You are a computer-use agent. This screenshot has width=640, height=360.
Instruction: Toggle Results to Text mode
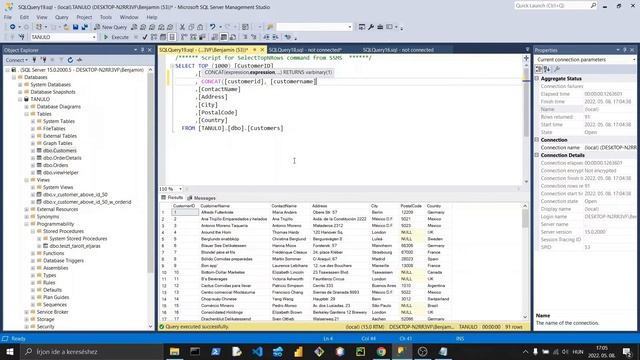click(215, 37)
